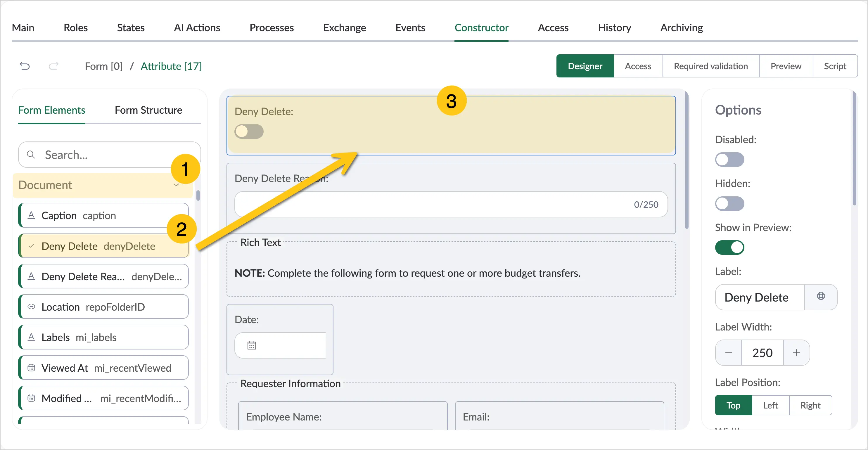
Task: Click the search magnifier icon
Action: [x=31, y=155]
